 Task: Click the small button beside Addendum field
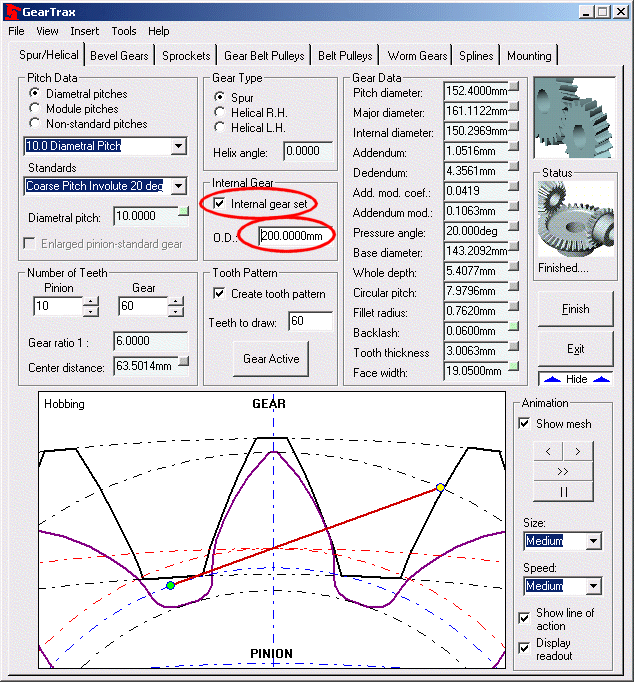point(514,147)
